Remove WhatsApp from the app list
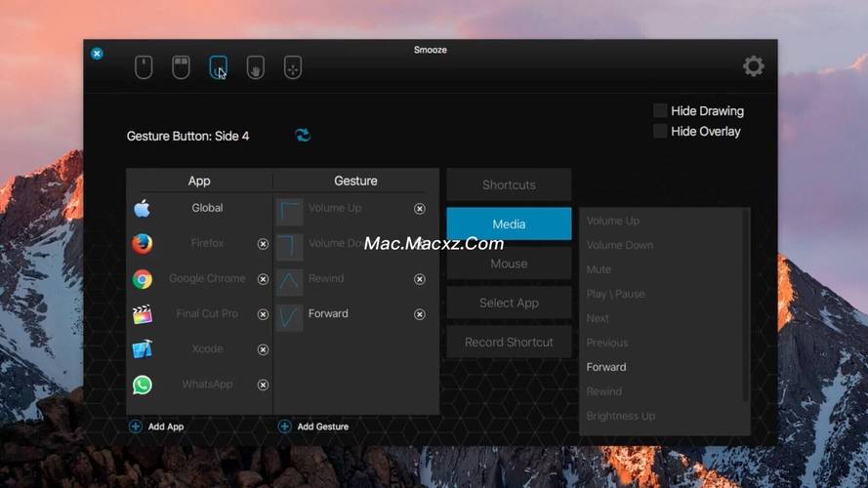868x488 pixels. click(263, 385)
